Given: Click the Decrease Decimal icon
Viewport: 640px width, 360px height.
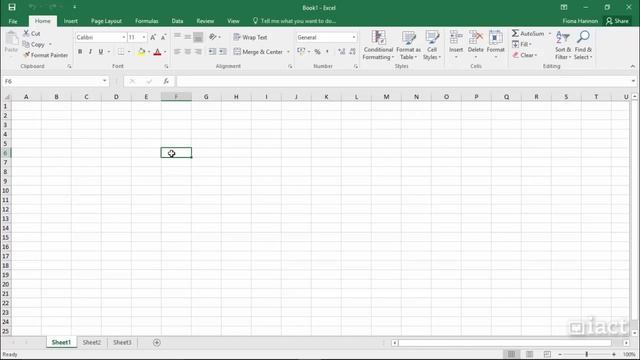Looking at the screenshot, I should [x=353, y=52].
